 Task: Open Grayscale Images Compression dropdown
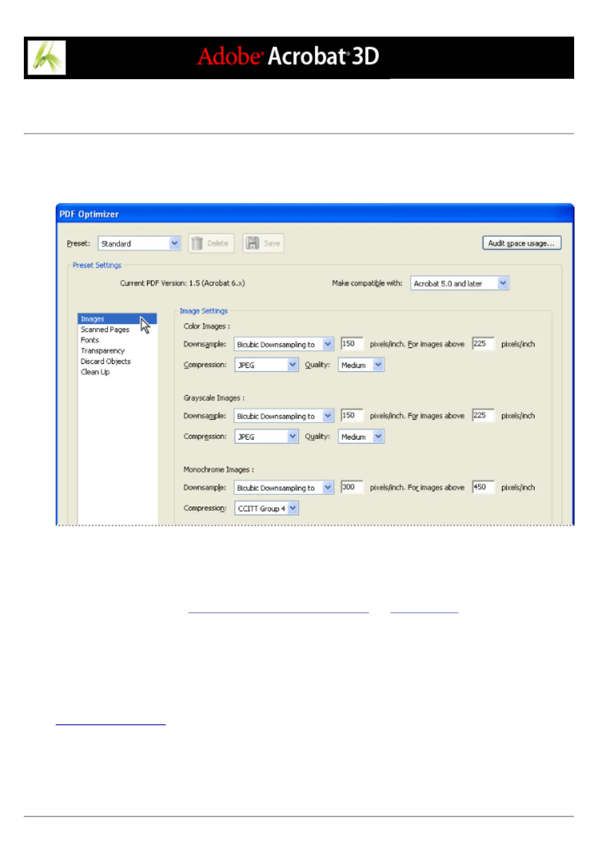[266, 437]
